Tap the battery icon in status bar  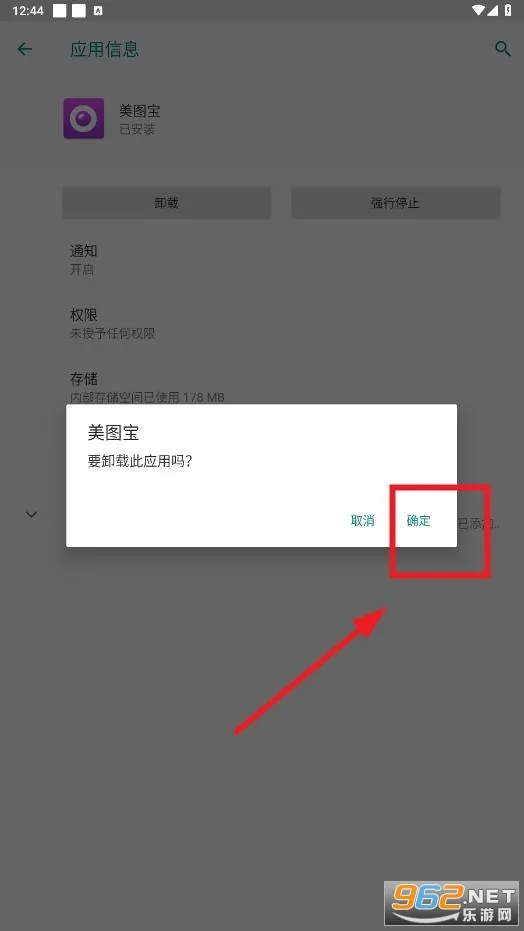tap(509, 10)
